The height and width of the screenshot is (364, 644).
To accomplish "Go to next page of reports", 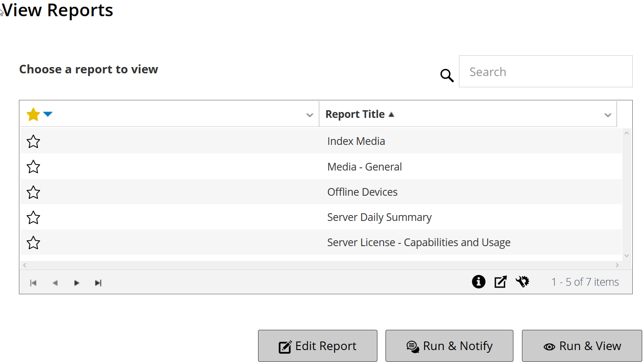I will point(77,283).
